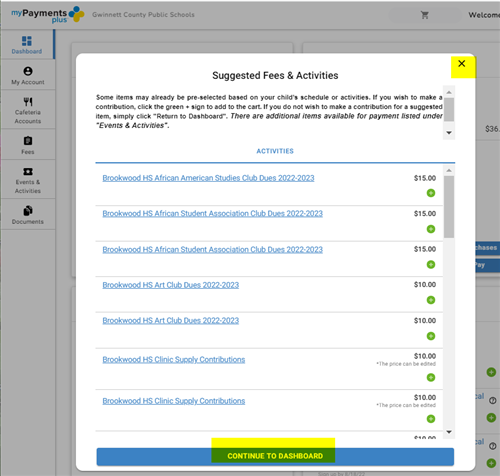500x476 pixels.
Task: Open Brookwood HS African American Studies Club Dues link
Action: tap(208, 178)
